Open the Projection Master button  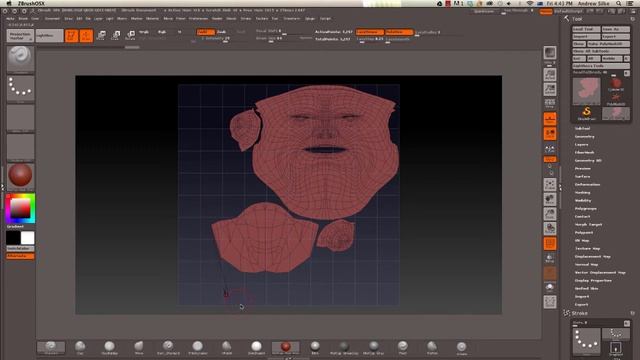pyautogui.click(x=20, y=36)
